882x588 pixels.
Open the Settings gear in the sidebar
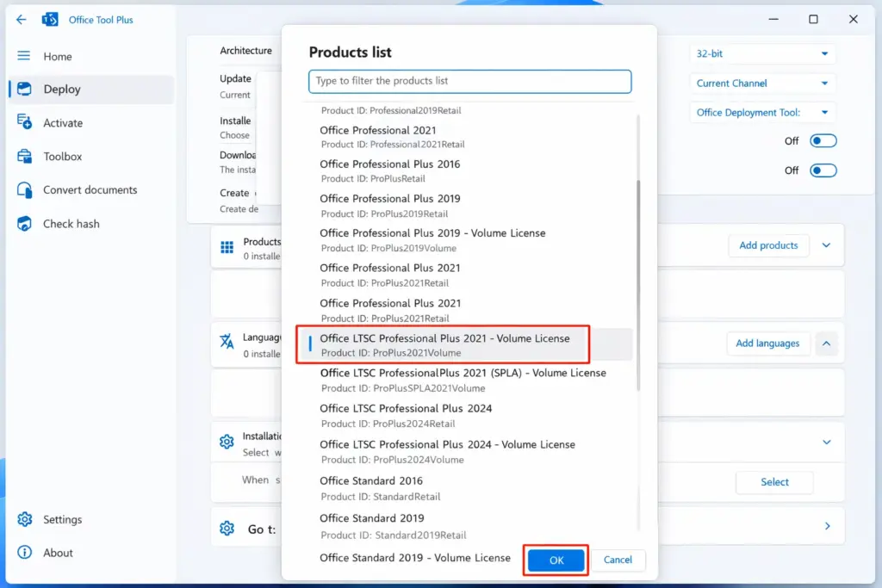[25, 519]
